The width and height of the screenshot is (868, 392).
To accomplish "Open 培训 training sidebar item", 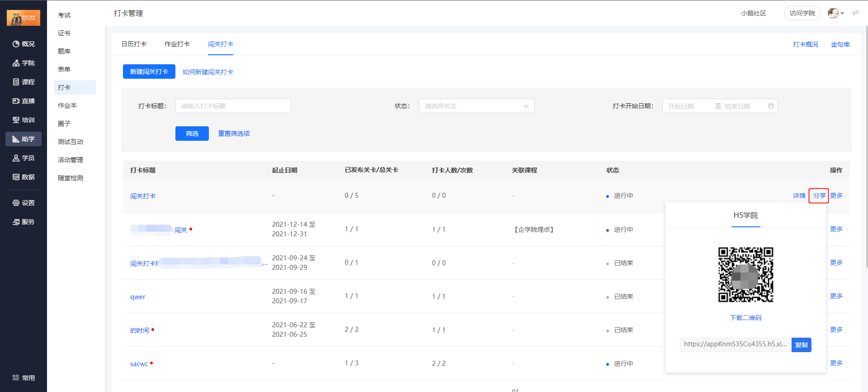I will [x=24, y=120].
